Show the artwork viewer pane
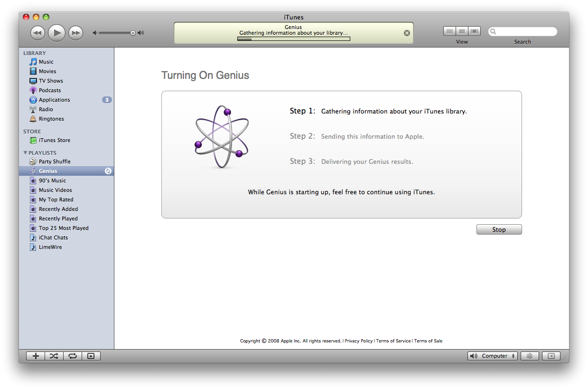This screenshot has width=588, height=389. pyautogui.click(x=91, y=356)
